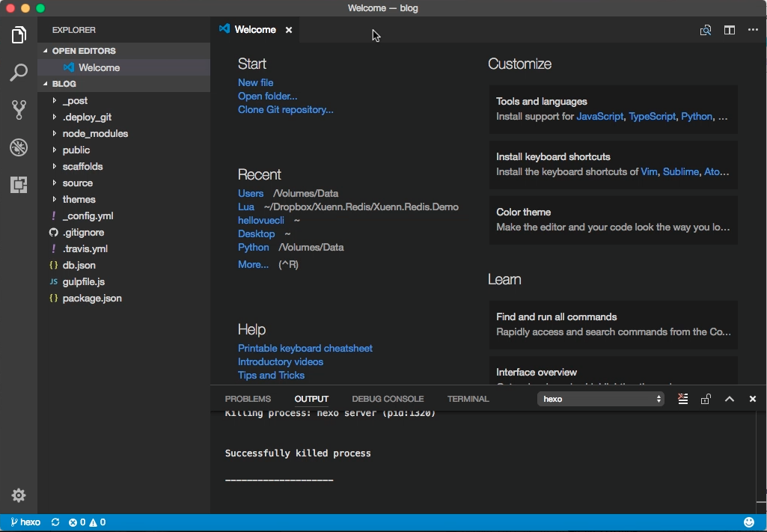Switch to the Terminal tab
The image size is (767, 532).
tap(468, 399)
